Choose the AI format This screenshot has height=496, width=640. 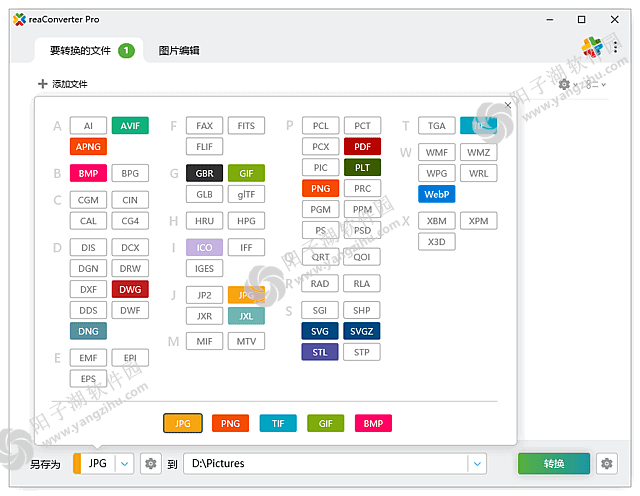tap(88, 126)
